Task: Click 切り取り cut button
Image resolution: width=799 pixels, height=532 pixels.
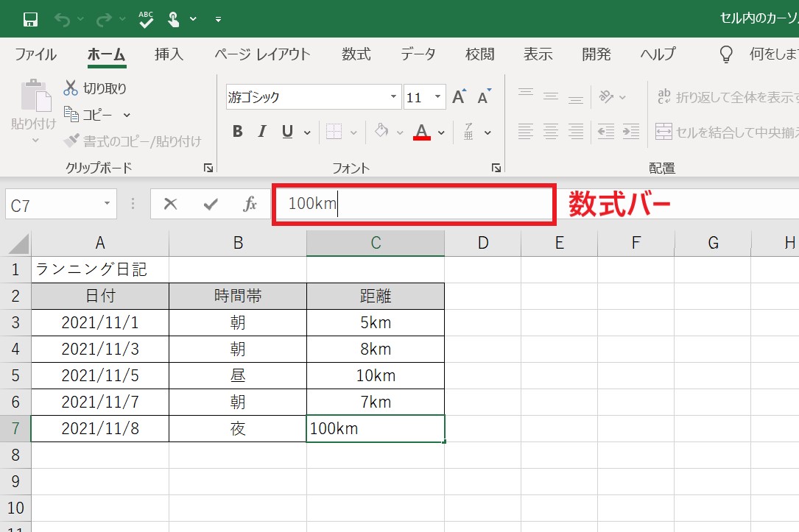Action: coord(95,88)
